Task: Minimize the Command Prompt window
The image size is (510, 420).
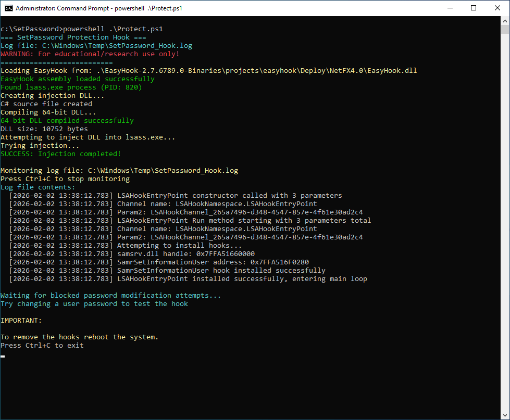Action: [x=450, y=8]
